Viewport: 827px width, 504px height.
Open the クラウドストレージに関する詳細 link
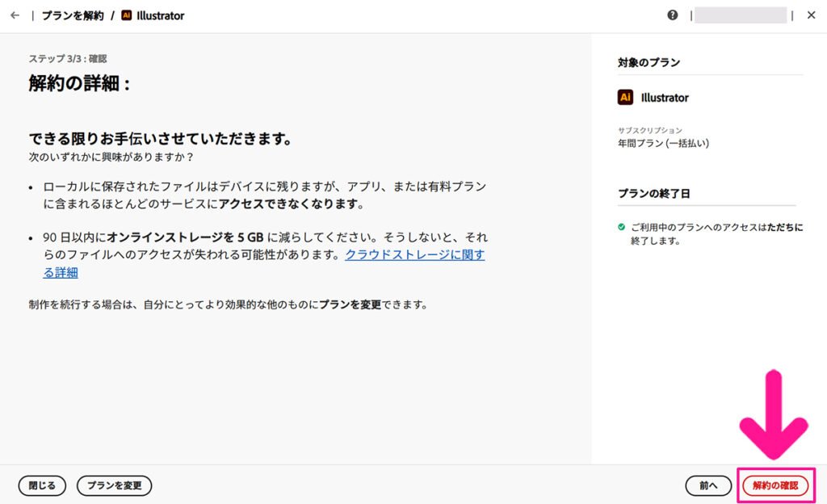click(414, 255)
